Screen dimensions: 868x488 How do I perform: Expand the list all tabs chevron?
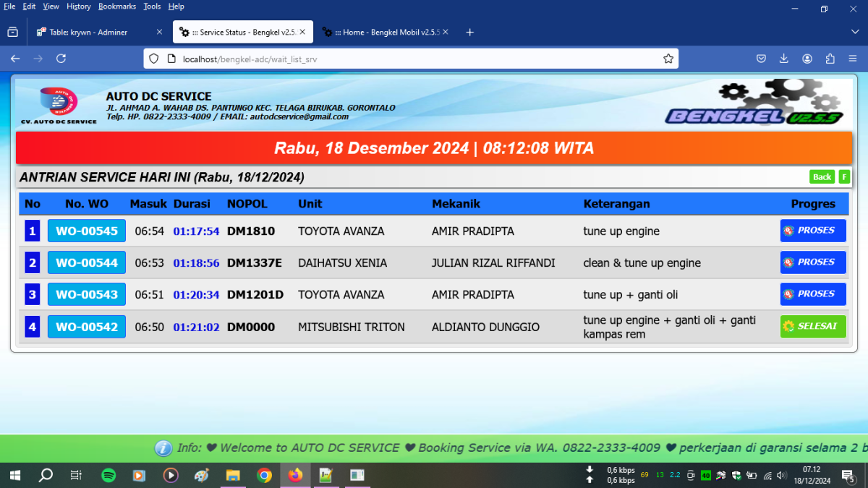pos(855,32)
